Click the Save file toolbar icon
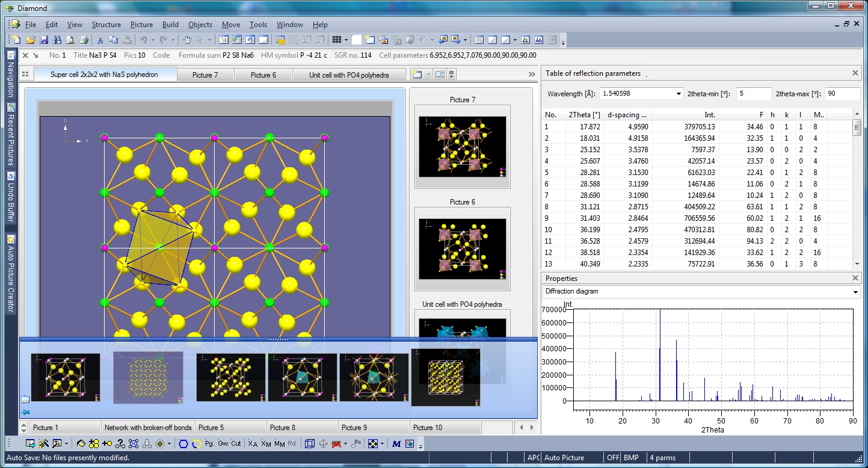Viewport: 868px width, 468px height. click(44, 40)
